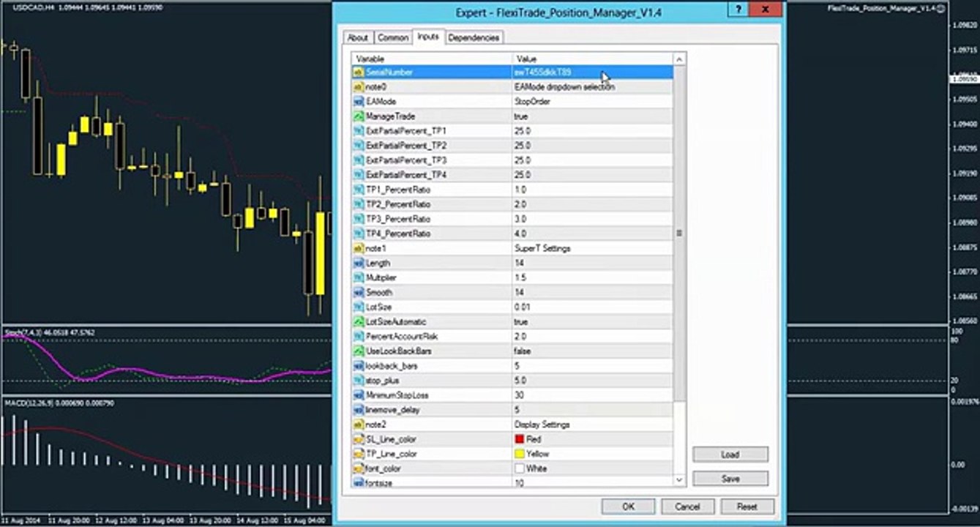Viewport: 980px width, 527px height.
Task: Select the PercentAccountRisk value 2.0
Action: click(520, 336)
